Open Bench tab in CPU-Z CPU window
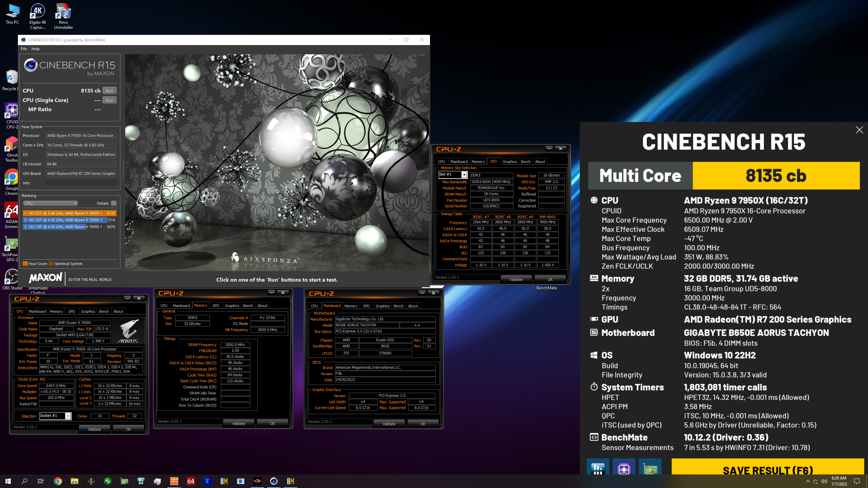The width and height of the screenshot is (868, 488). pos(104,311)
